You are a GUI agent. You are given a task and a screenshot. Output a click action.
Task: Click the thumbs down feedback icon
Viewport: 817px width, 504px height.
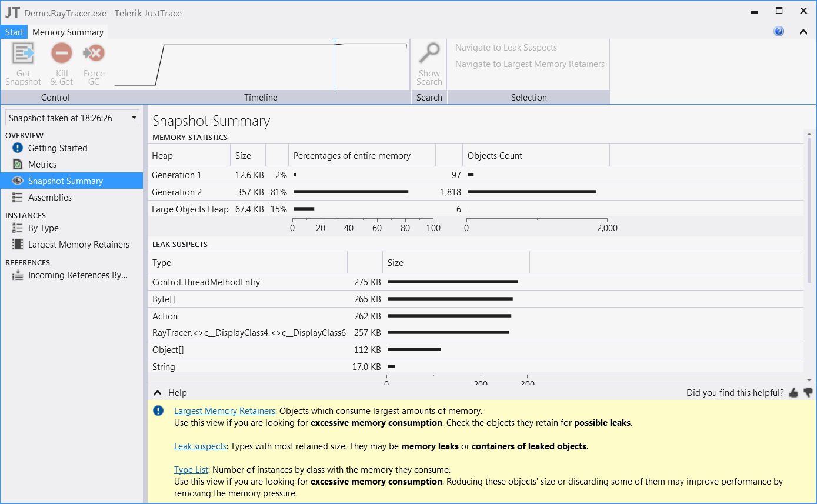[x=808, y=393]
